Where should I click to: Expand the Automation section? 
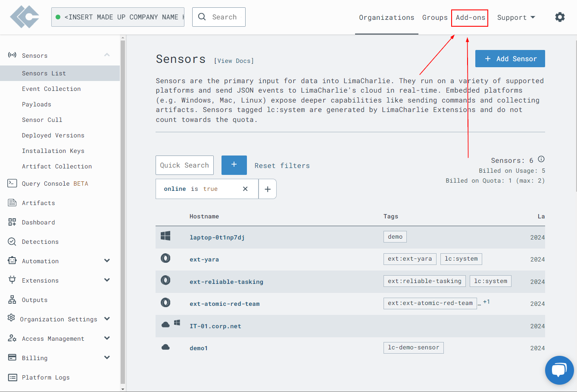[107, 261]
